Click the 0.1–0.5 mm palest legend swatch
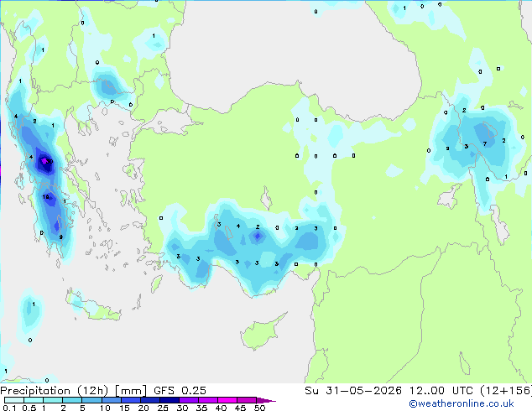The height and width of the screenshot is (411, 532). click(14, 400)
